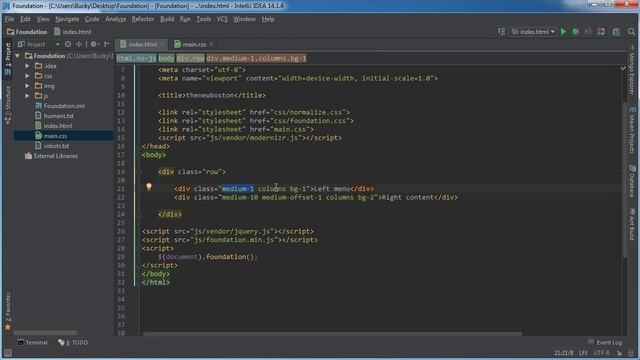Viewport: 640px width, 360px height.
Task: Toggle the Structure tool window
Action: [8, 105]
